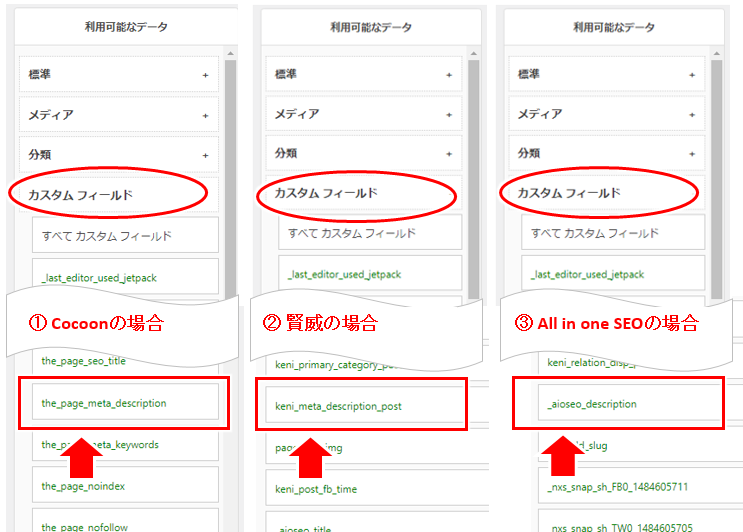This screenshot has height=532, width=743.
Task: Click scroll-up arrow in Cocoon panel
Action: click(230, 54)
